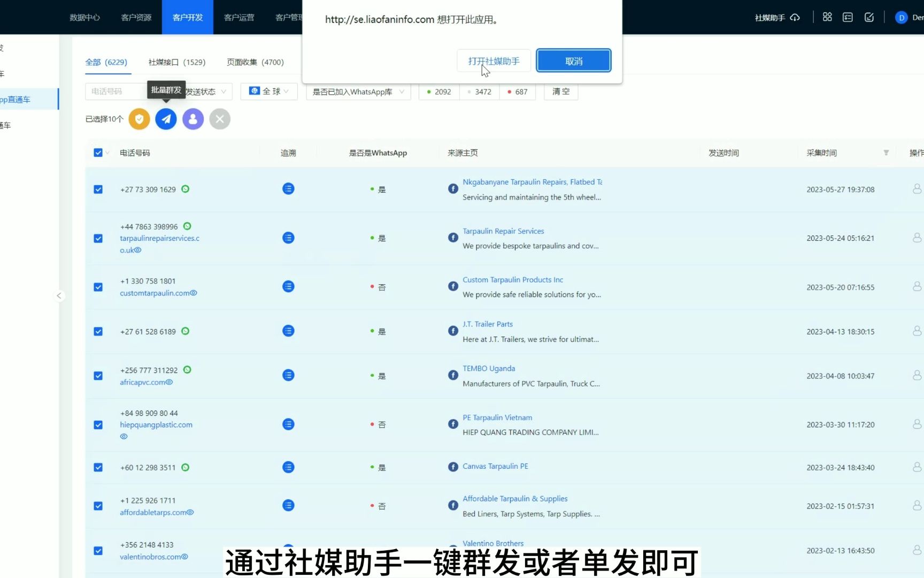
Task: Uncheck the row for +27 61 528 6189
Action: (x=98, y=332)
